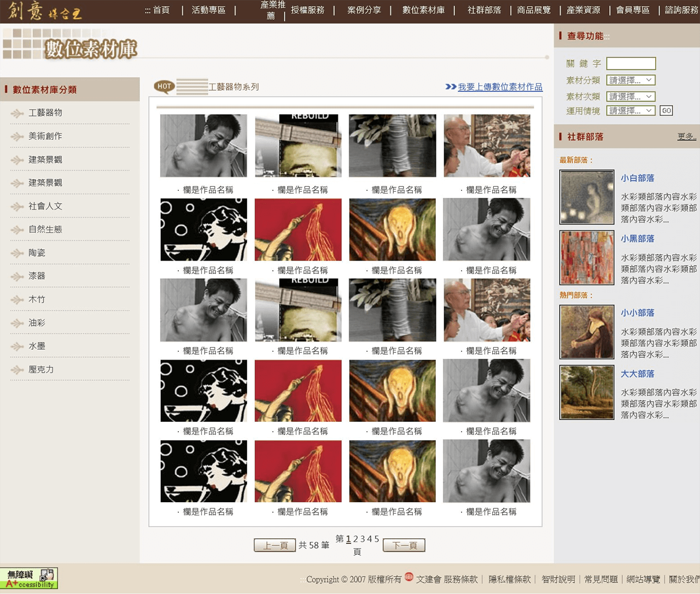The height and width of the screenshot is (594, 700).
Task: Open 常見問題 footer link
Action: click(600, 579)
